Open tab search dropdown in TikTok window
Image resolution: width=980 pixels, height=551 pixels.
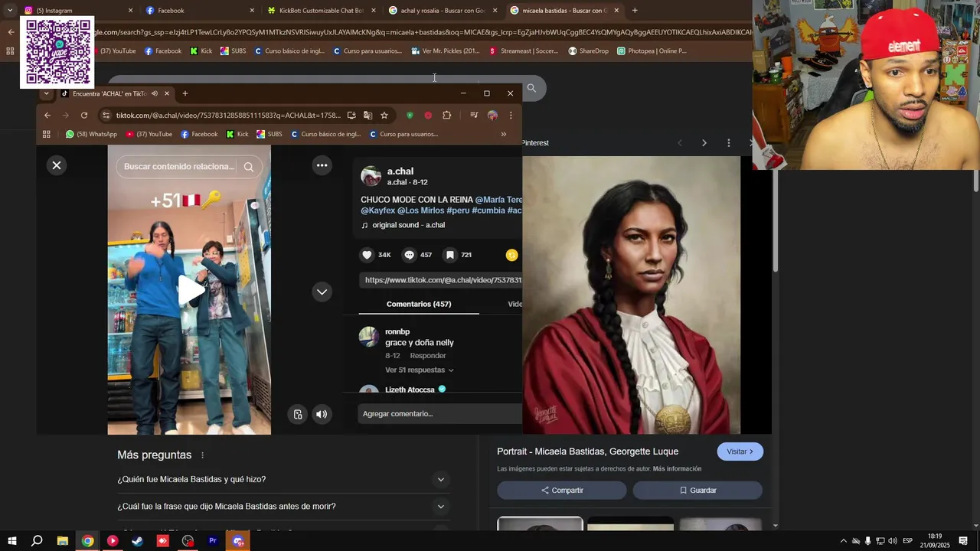[x=46, y=93]
